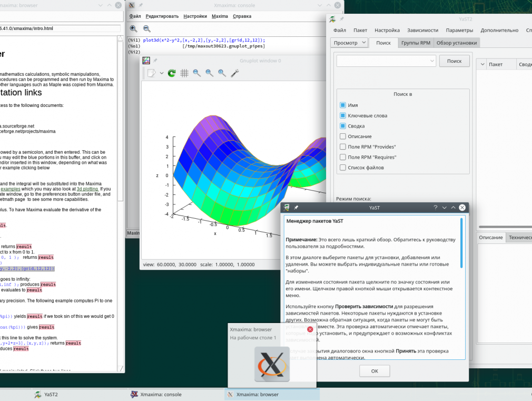Click the intro.html URL field in Xmaxima browser
The image size is (532, 401).
tap(60, 28)
